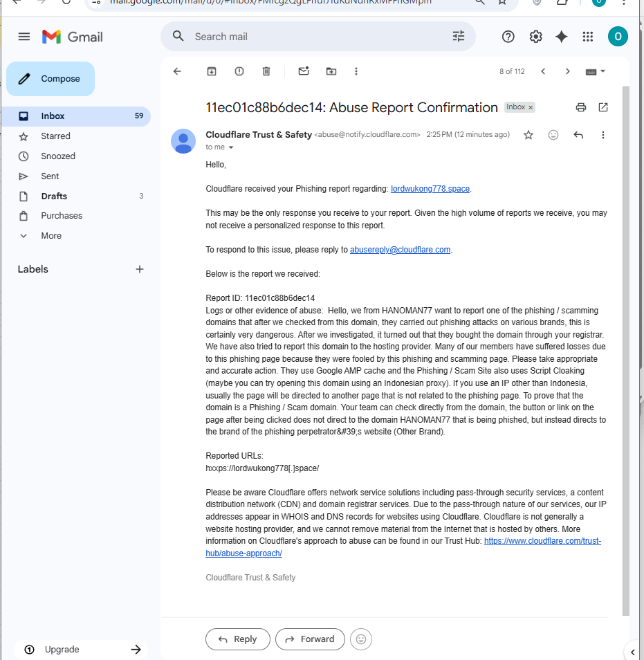This screenshot has width=644, height=660.
Task: Open the Support help icon
Action: (508, 37)
